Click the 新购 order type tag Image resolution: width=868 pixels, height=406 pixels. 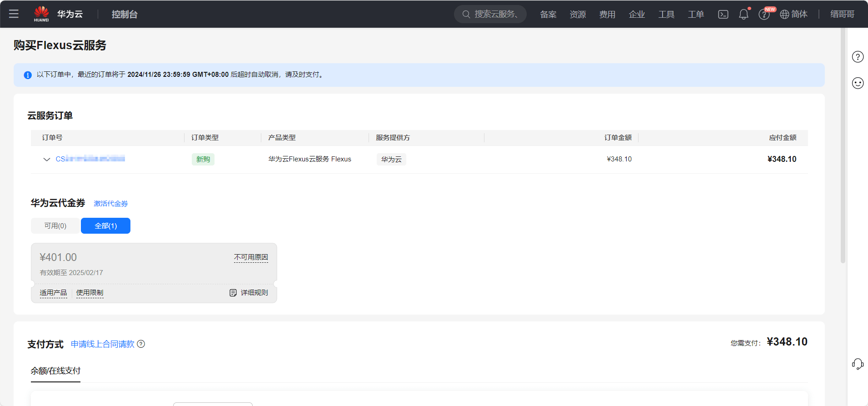[203, 160]
